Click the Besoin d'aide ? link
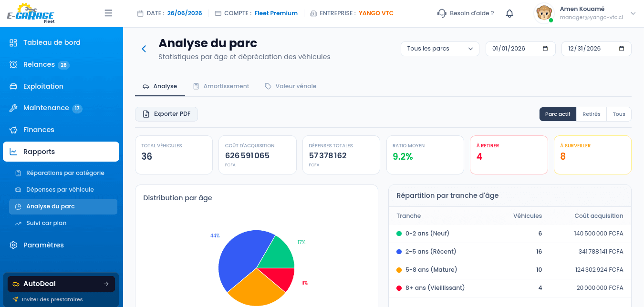Image resolution: width=644 pixels, height=307 pixels. coord(472,13)
